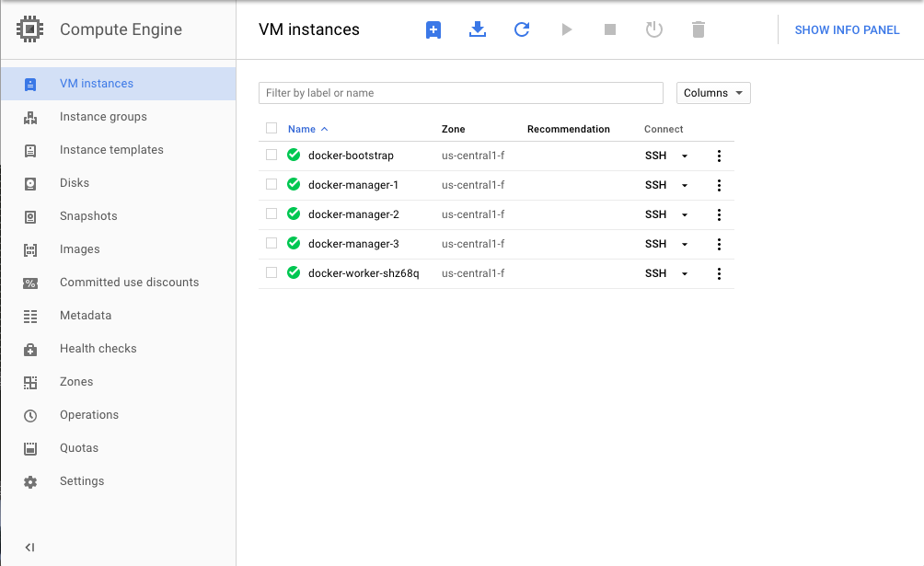This screenshot has height=566, width=924.
Task: Expand SSH options for docker-bootstrap
Action: coord(685,156)
